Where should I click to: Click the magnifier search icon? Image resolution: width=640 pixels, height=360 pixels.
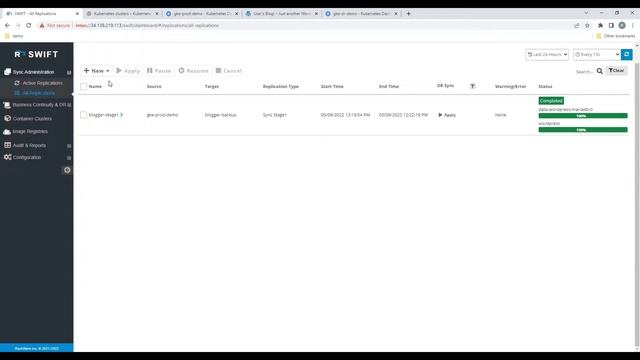[x=600, y=71]
